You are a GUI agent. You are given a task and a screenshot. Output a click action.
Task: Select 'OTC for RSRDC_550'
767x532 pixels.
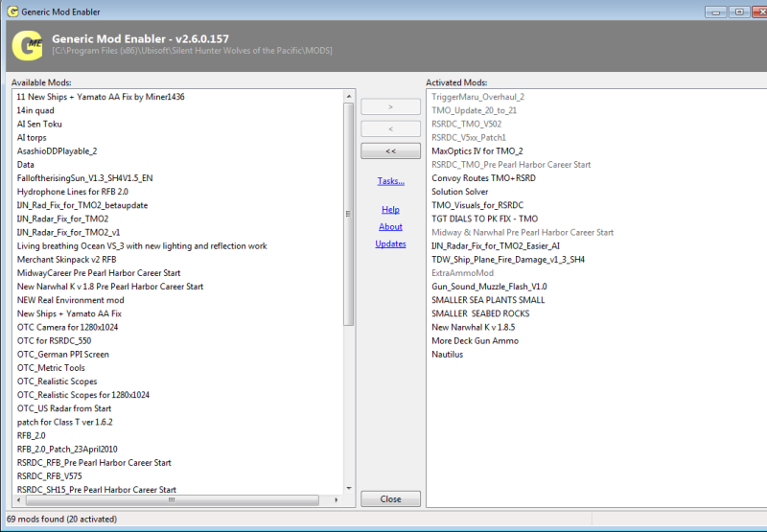tap(55, 341)
